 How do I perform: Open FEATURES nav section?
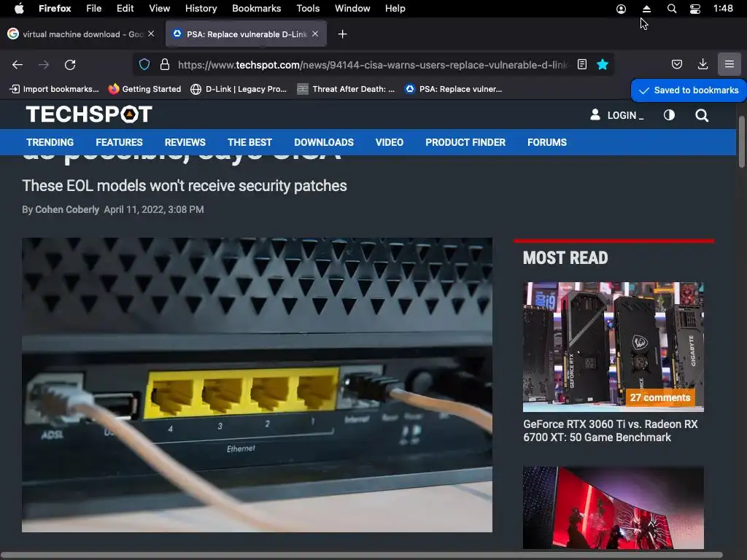point(119,142)
